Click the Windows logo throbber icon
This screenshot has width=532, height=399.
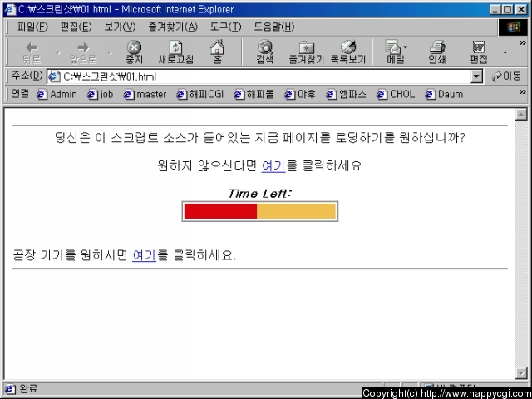click(x=513, y=27)
